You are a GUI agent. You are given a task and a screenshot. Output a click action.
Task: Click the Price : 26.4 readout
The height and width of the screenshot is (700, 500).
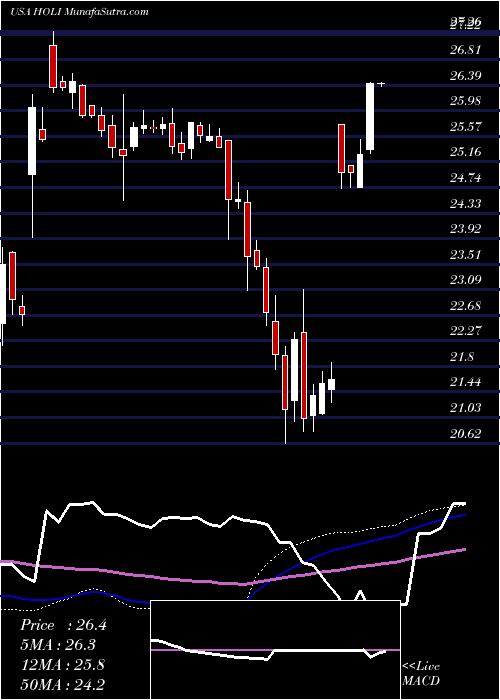(63, 625)
